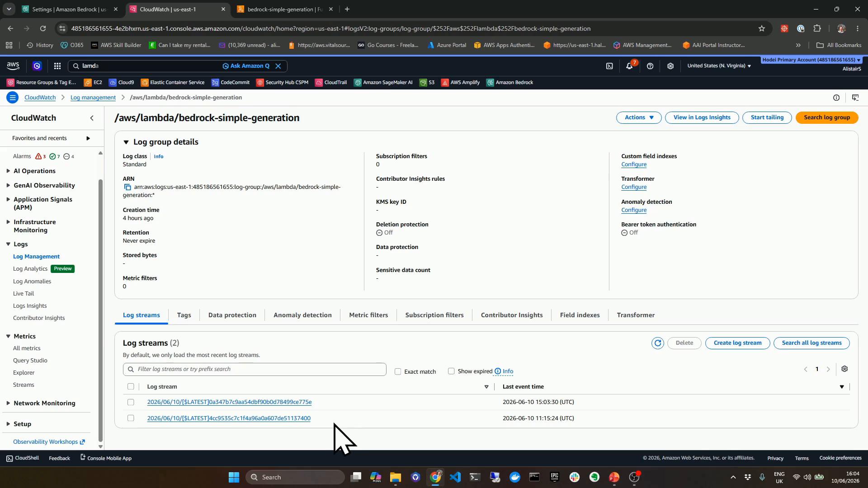The width and height of the screenshot is (868, 488).
Task: Collapse the Log group details section
Action: pos(126,142)
